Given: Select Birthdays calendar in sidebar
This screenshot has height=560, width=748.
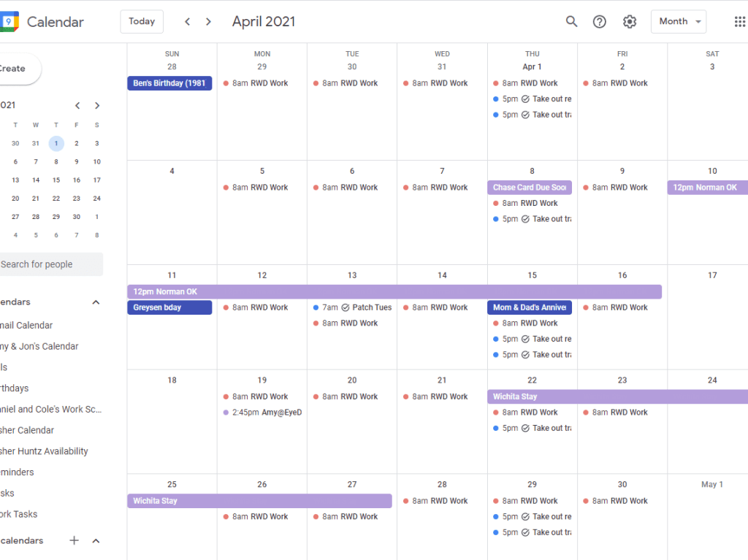Looking at the screenshot, I should click(x=15, y=388).
